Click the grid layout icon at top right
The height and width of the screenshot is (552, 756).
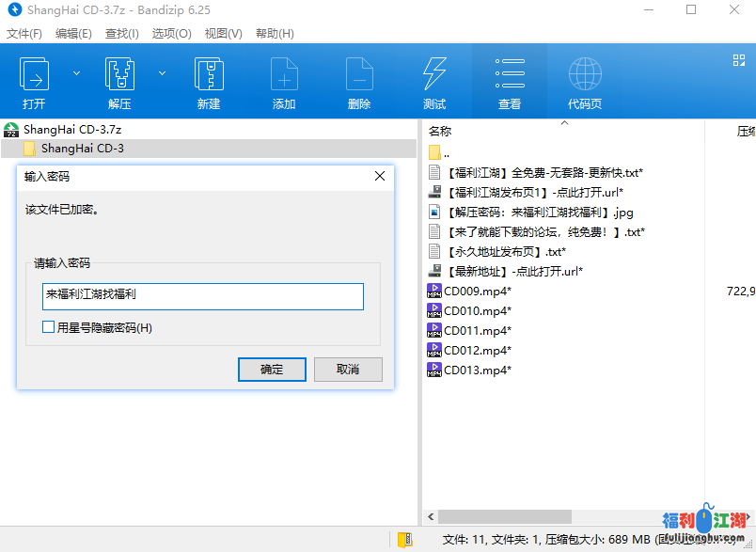[x=739, y=60]
